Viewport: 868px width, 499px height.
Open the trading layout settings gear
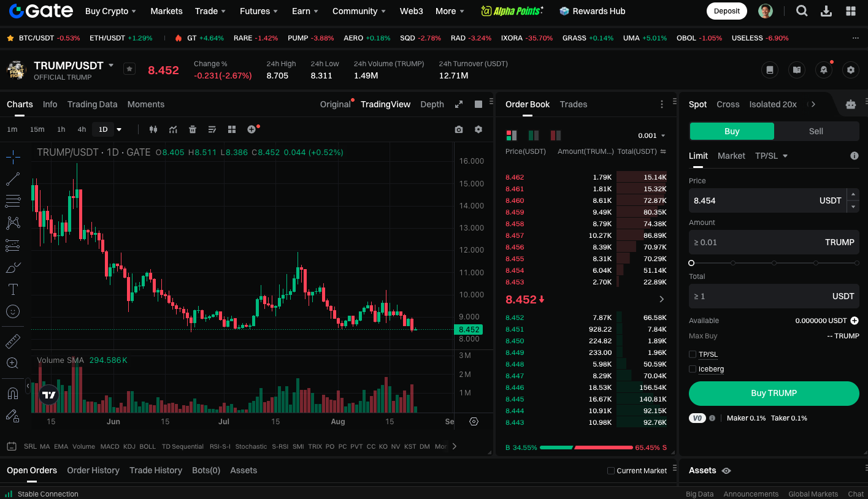coord(850,70)
